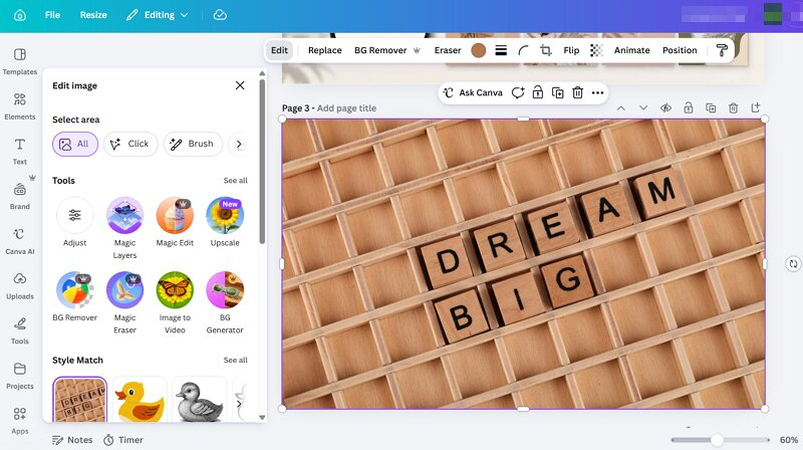Open the Image to Video tool
This screenshot has height=450, width=803.
tap(175, 303)
